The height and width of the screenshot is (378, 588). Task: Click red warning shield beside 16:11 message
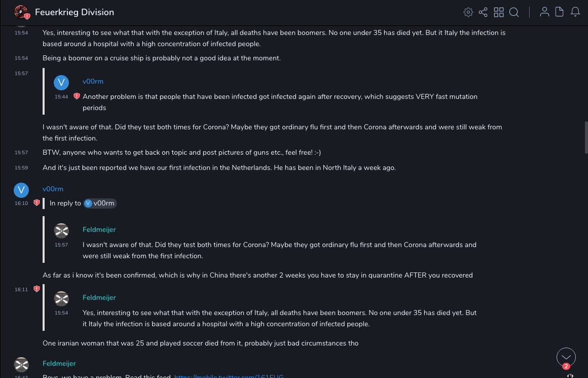36,289
